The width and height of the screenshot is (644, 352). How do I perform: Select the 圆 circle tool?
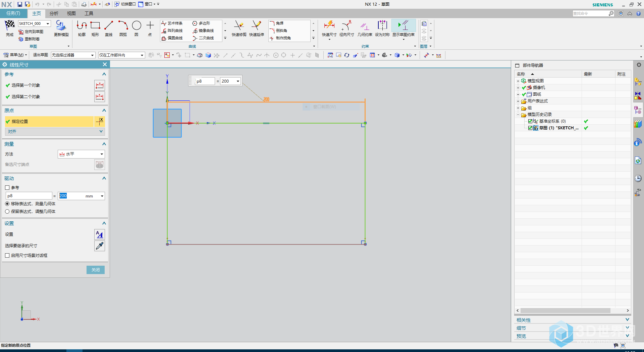point(137,26)
